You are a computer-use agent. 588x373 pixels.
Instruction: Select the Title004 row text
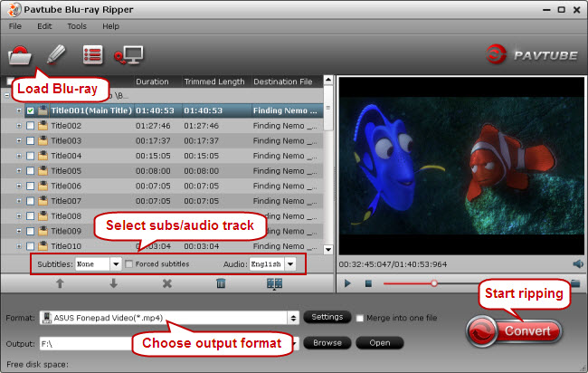(x=66, y=156)
